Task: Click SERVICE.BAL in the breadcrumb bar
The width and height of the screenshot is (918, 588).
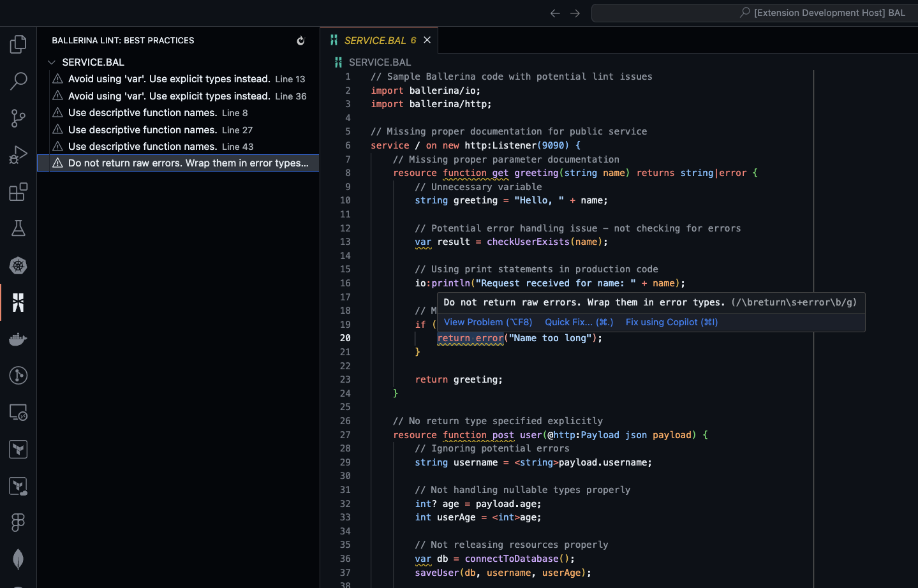Action: tap(380, 62)
